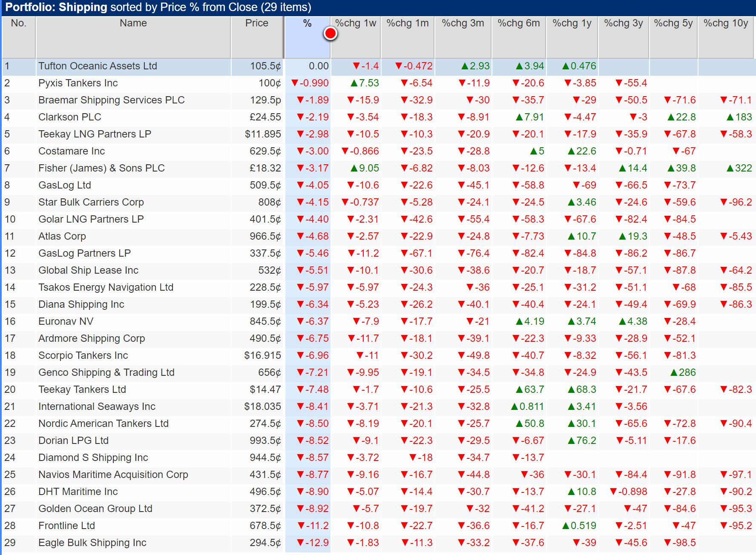Click Pyxis Tankers 1w change 7.53
The width and height of the screenshot is (756, 555).
coord(365,83)
